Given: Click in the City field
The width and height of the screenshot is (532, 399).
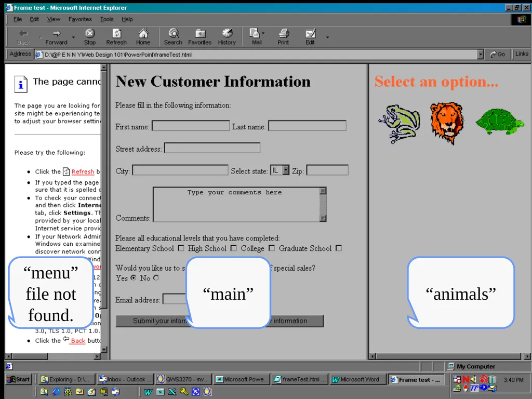Looking at the screenshot, I should tap(180, 170).
